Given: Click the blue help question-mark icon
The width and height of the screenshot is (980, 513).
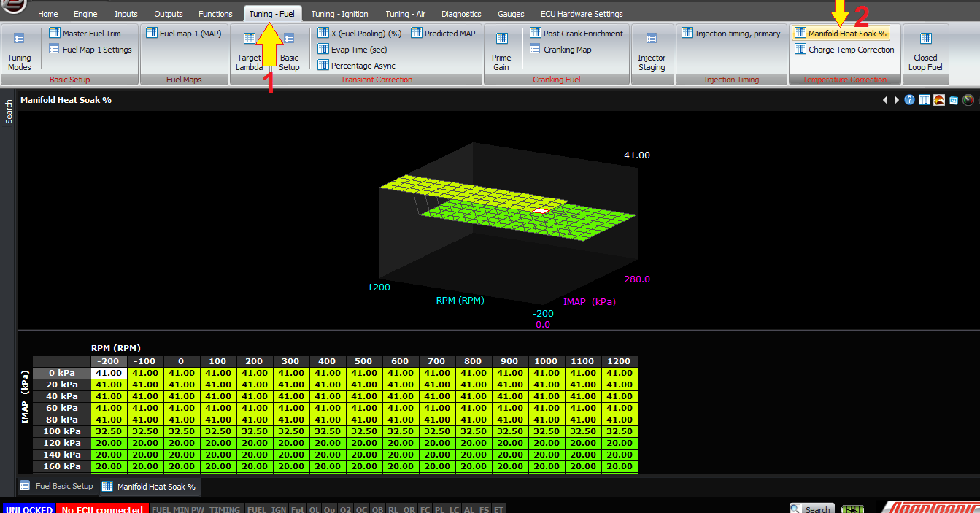Looking at the screenshot, I should (x=909, y=100).
